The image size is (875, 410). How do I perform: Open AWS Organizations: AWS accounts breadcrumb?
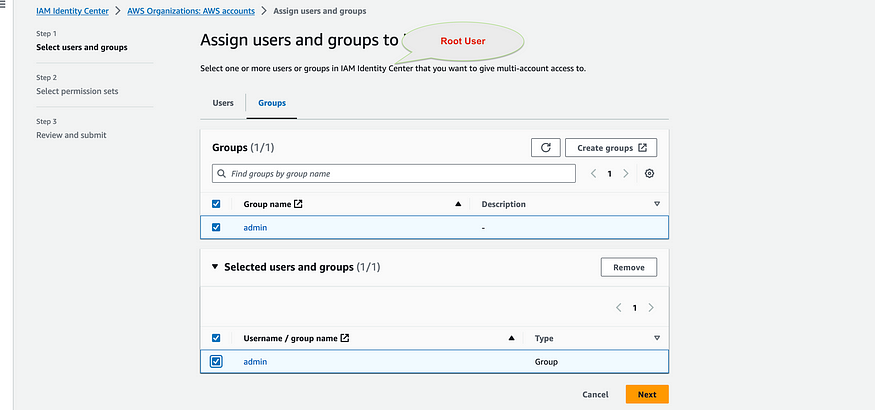click(191, 11)
